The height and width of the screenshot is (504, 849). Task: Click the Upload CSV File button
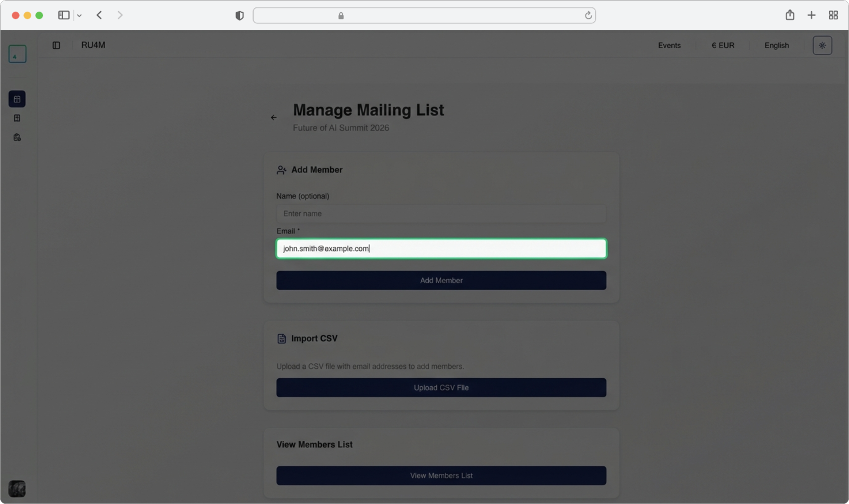click(441, 388)
